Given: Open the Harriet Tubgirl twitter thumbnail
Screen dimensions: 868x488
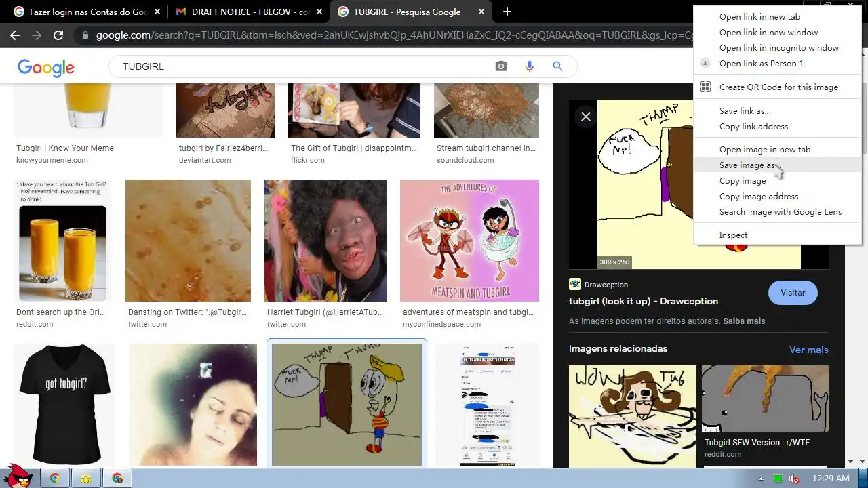Looking at the screenshot, I should click(325, 241).
